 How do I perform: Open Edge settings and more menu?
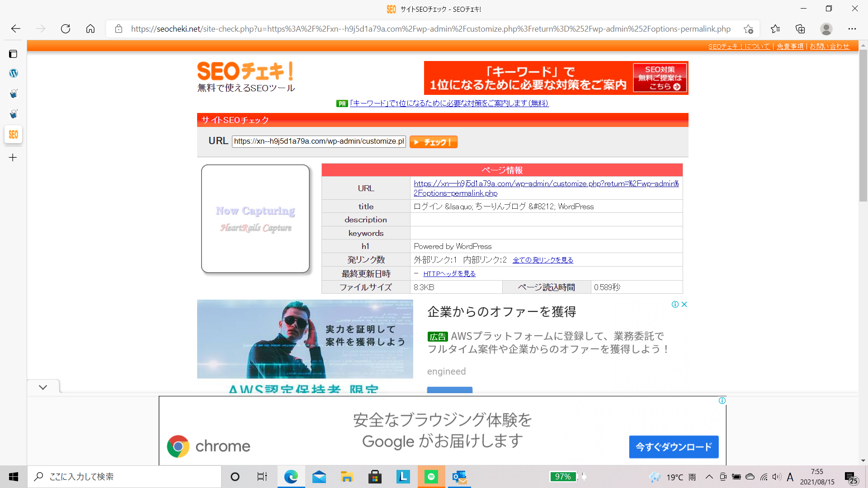pos(852,29)
